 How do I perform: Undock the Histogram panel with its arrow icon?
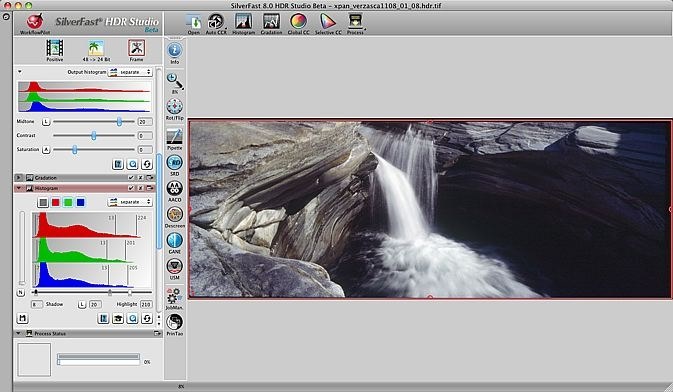(x=150, y=188)
